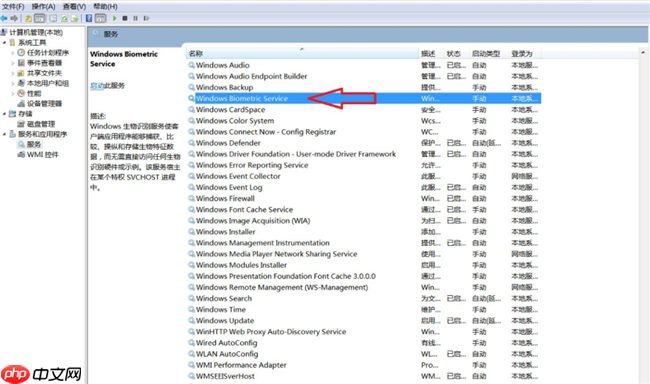650x384 pixels.
Task: Select 计算机管理(本地) root node
Action: pos(36,32)
